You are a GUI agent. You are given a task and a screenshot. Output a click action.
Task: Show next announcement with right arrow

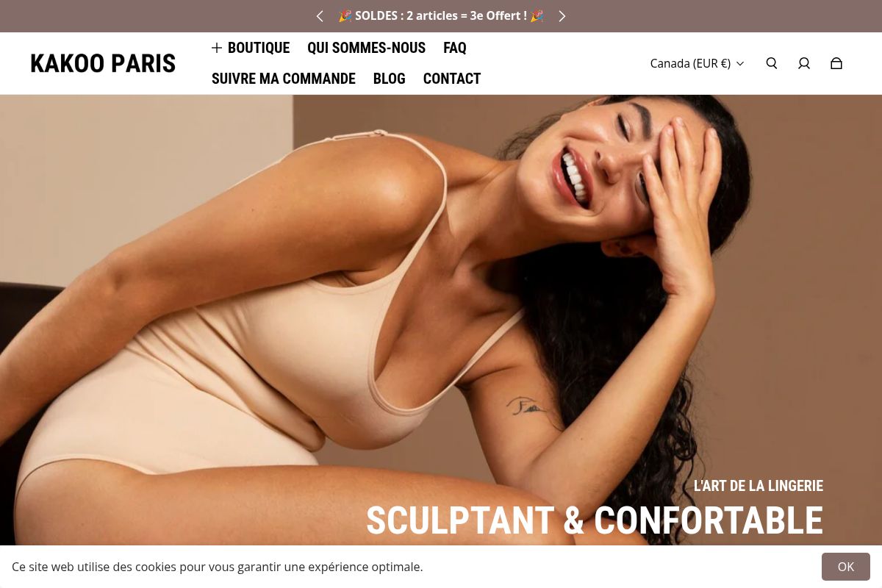tap(562, 16)
